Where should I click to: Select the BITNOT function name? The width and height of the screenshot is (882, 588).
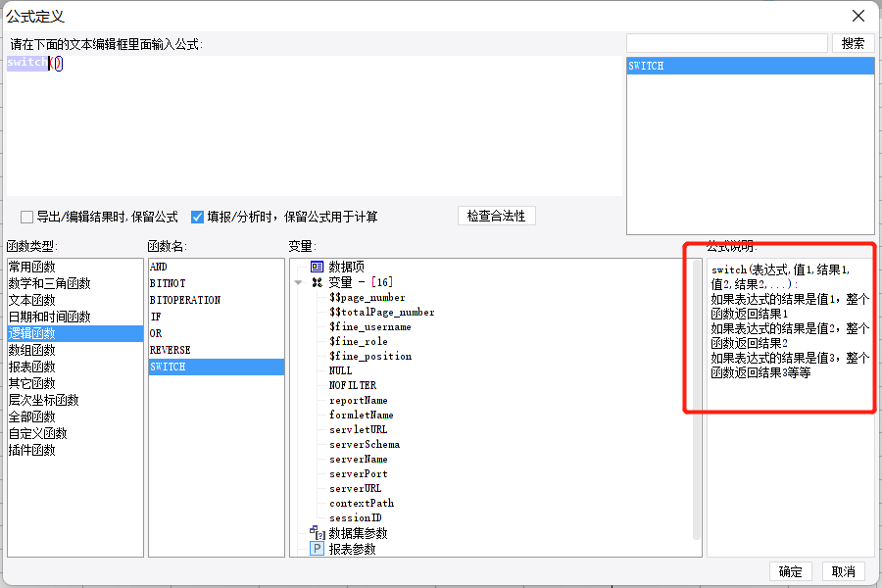tap(217, 283)
